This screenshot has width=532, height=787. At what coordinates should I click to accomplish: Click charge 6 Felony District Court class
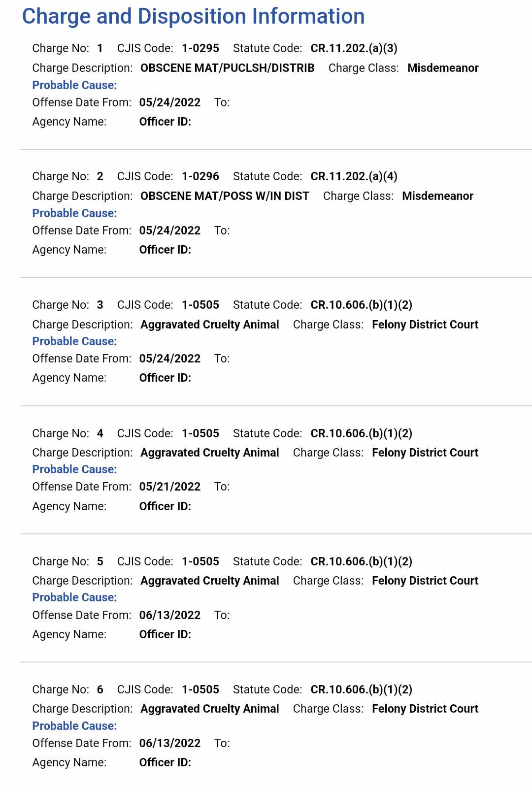click(425, 709)
